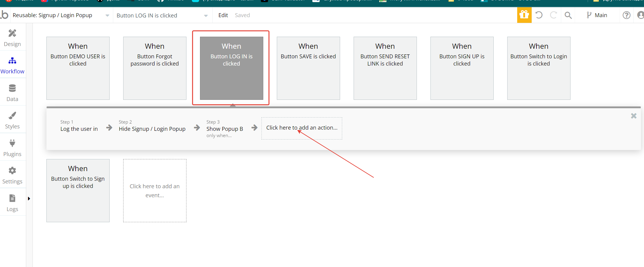Click the redo arrow icon

[x=553, y=15]
